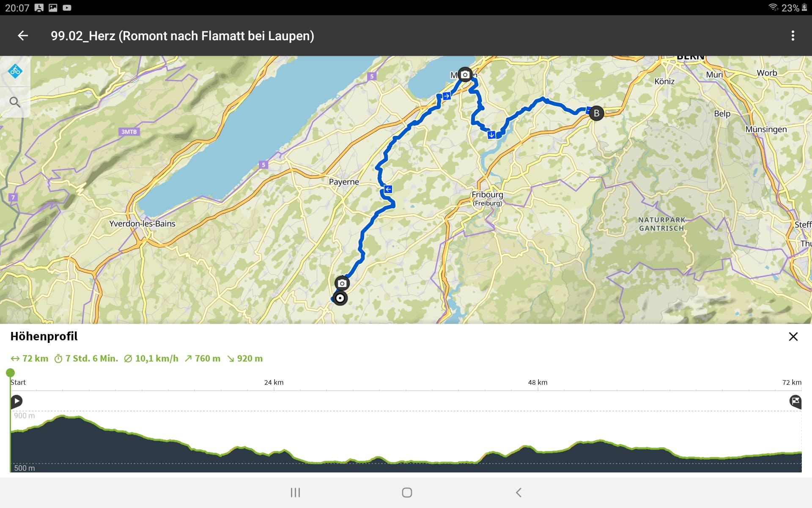Toggle the cycling map layer icon
This screenshot has width=812, height=508.
point(15,71)
